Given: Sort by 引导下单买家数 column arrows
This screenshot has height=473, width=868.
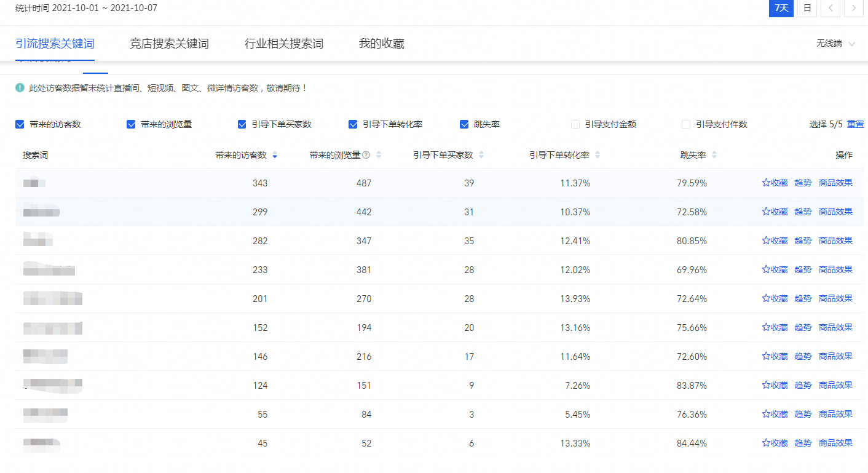Looking at the screenshot, I should pyautogui.click(x=481, y=155).
